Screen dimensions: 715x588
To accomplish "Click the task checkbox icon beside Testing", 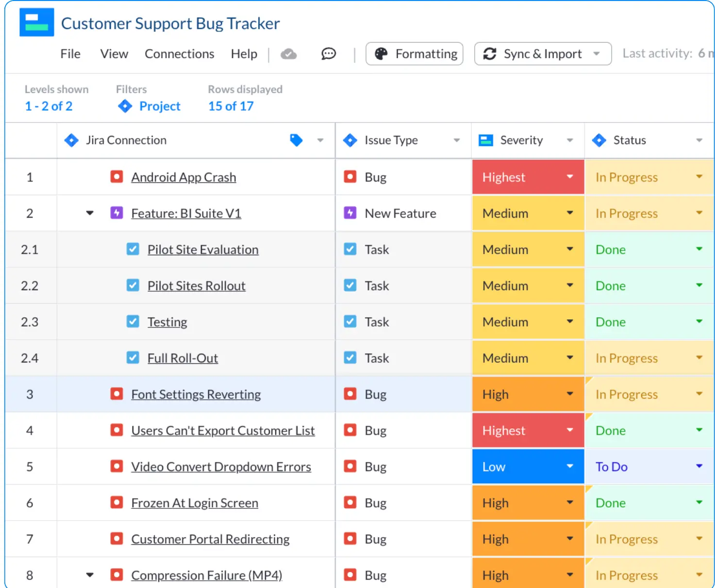I will 133,322.
